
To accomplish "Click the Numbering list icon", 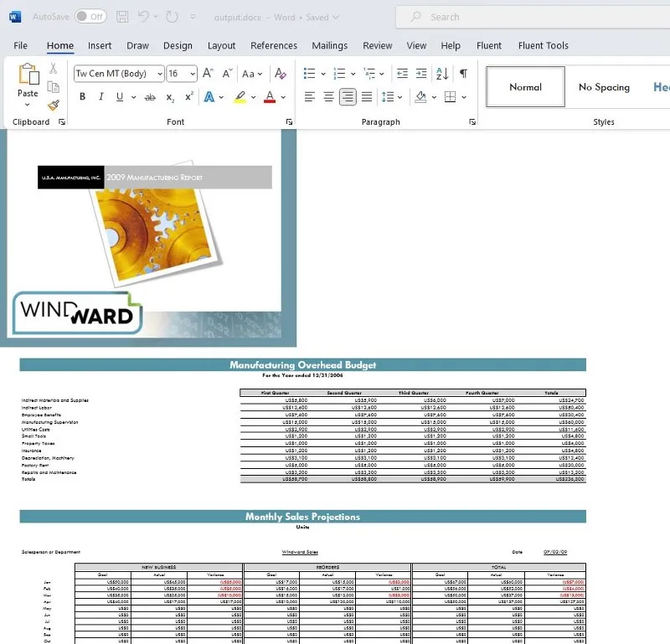I will click(x=340, y=74).
